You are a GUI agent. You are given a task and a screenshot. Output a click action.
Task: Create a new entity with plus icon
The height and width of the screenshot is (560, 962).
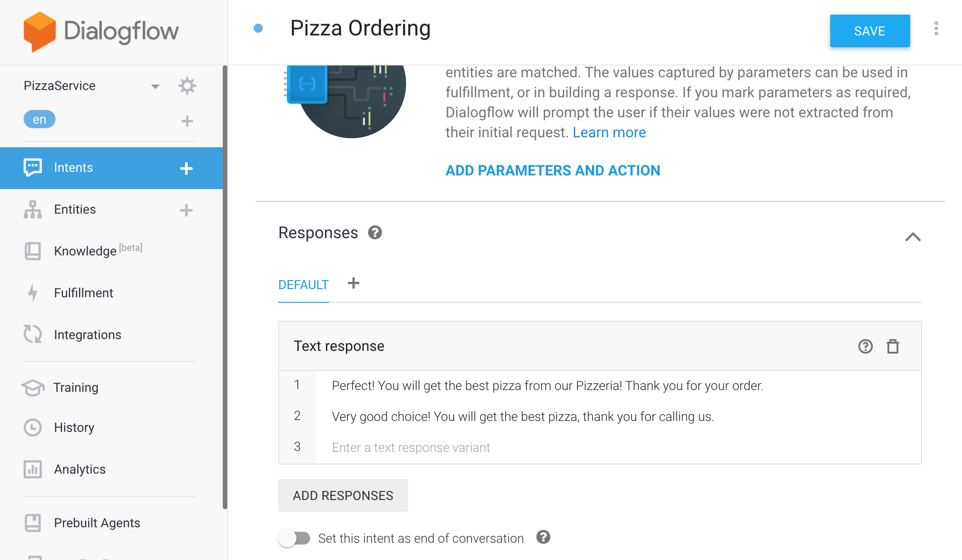(x=186, y=210)
